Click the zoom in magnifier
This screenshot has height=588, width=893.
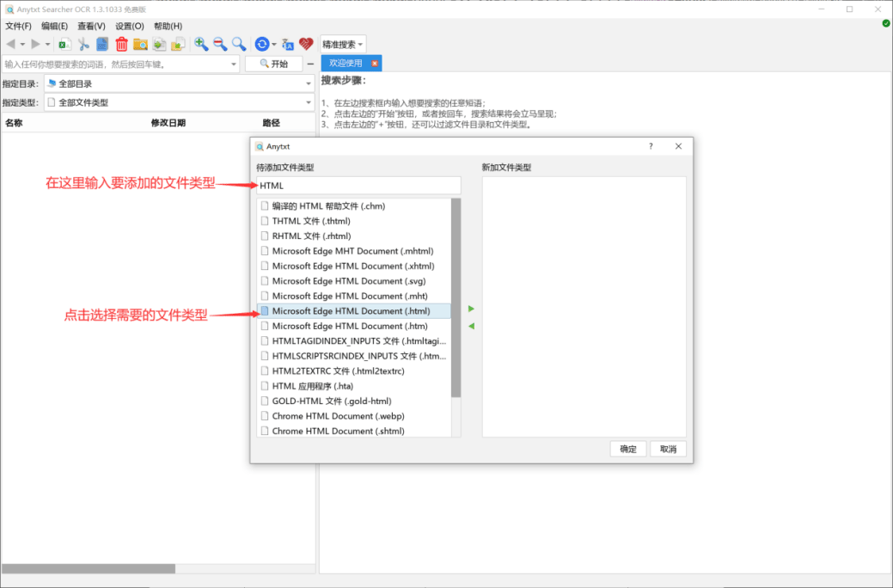[x=201, y=44]
